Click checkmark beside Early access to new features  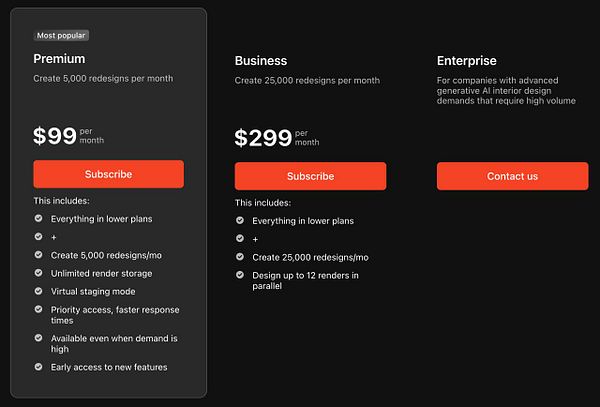(39, 367)
